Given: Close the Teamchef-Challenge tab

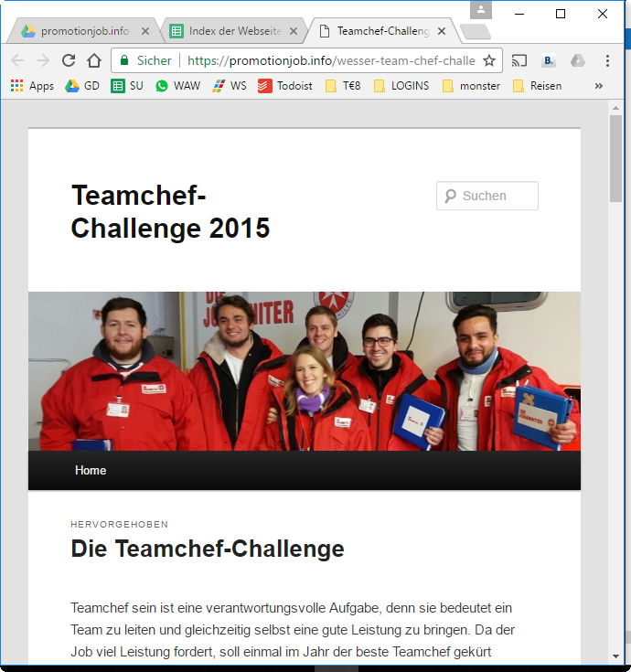Looking at the screenshot, I should coord(442,31).
